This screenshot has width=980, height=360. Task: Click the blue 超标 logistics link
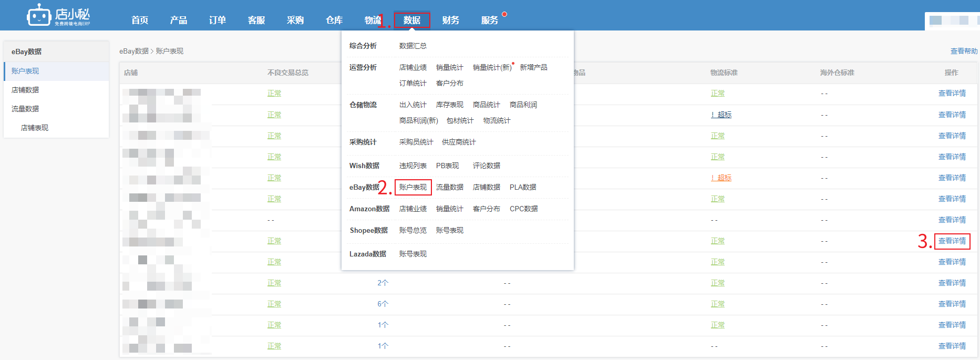click(721, 115)
